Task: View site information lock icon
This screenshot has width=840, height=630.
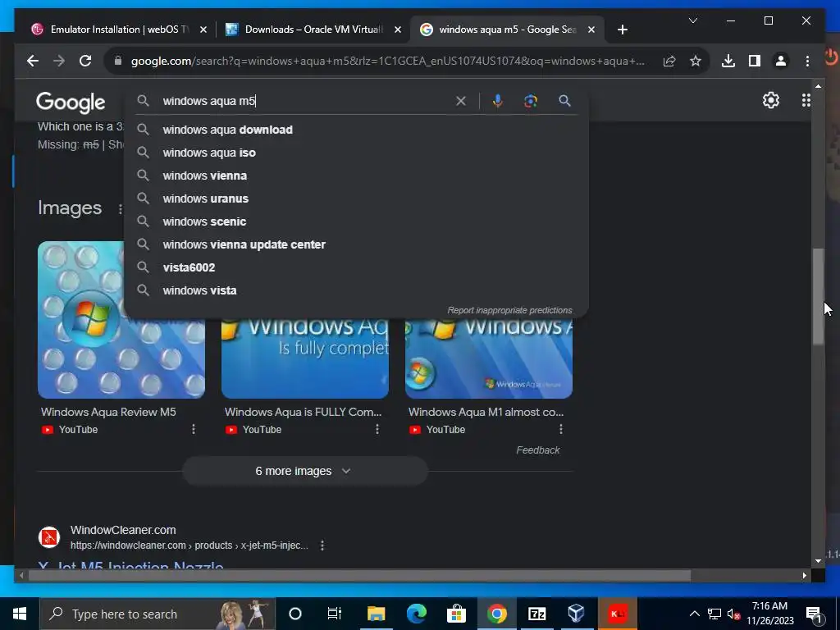Action: coord(118,61)
